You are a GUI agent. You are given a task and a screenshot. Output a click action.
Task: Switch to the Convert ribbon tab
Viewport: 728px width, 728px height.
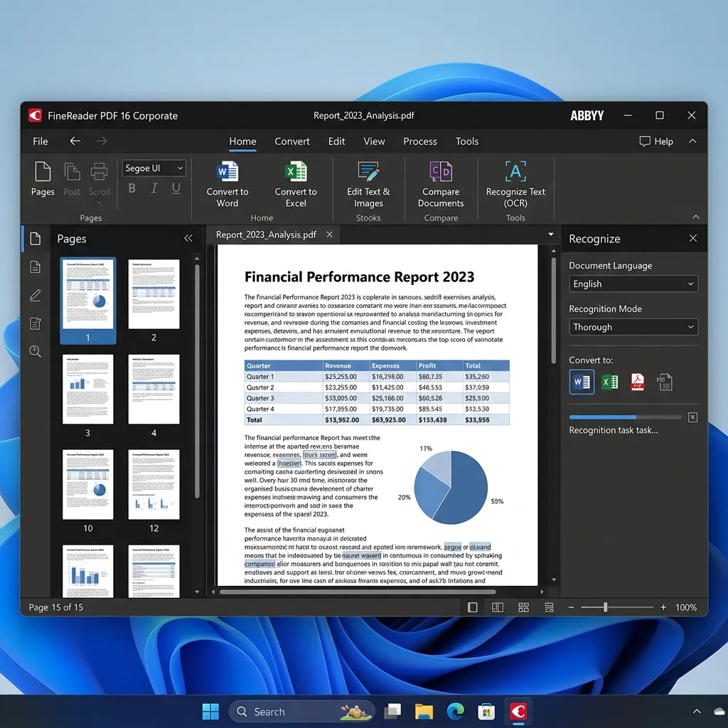coord(292,141)
